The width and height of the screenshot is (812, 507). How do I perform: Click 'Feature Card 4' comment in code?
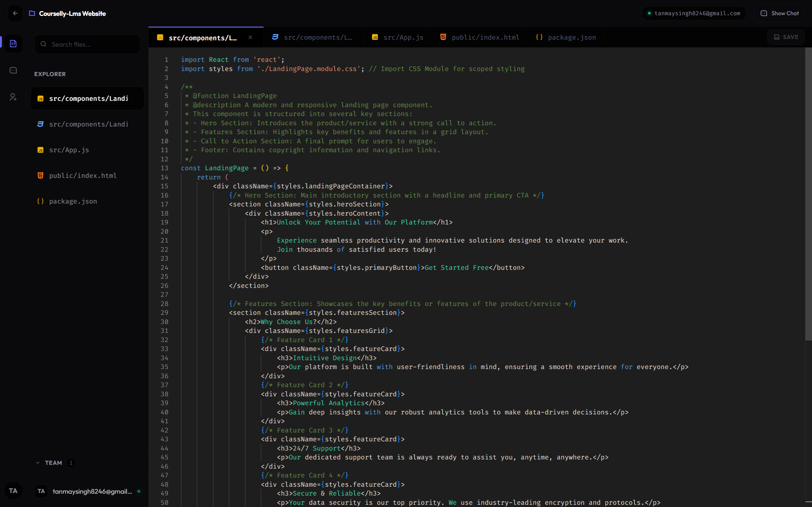tap(305, 475)
